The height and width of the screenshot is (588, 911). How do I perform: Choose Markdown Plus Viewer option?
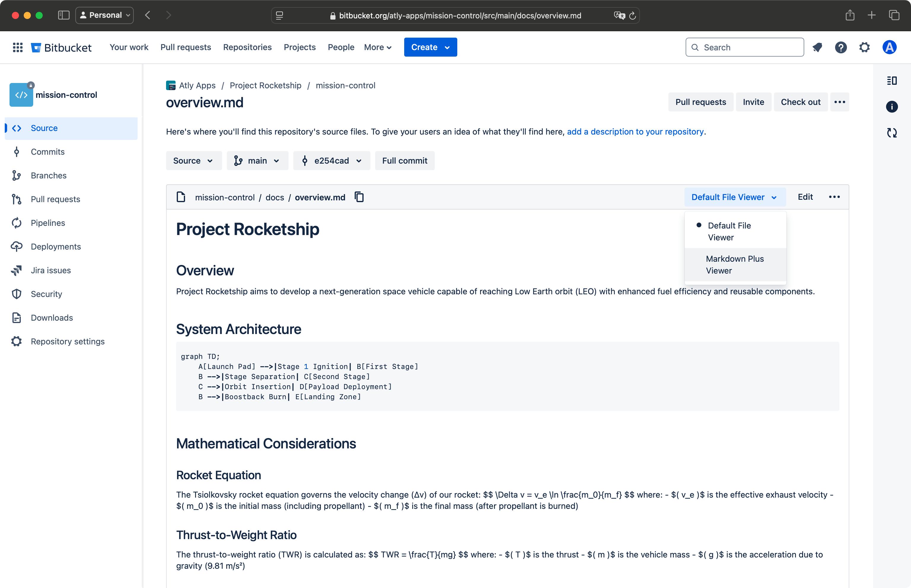coord(734,265)
